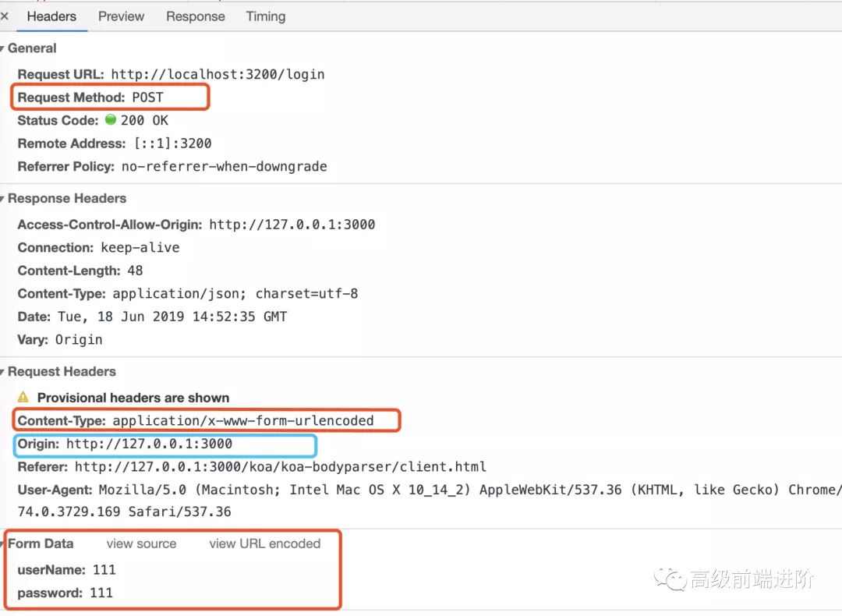Image resolution: width=842 pixels, height=616 pixels.
Task: Select the Referer client.html URL value
Action: 281,467
